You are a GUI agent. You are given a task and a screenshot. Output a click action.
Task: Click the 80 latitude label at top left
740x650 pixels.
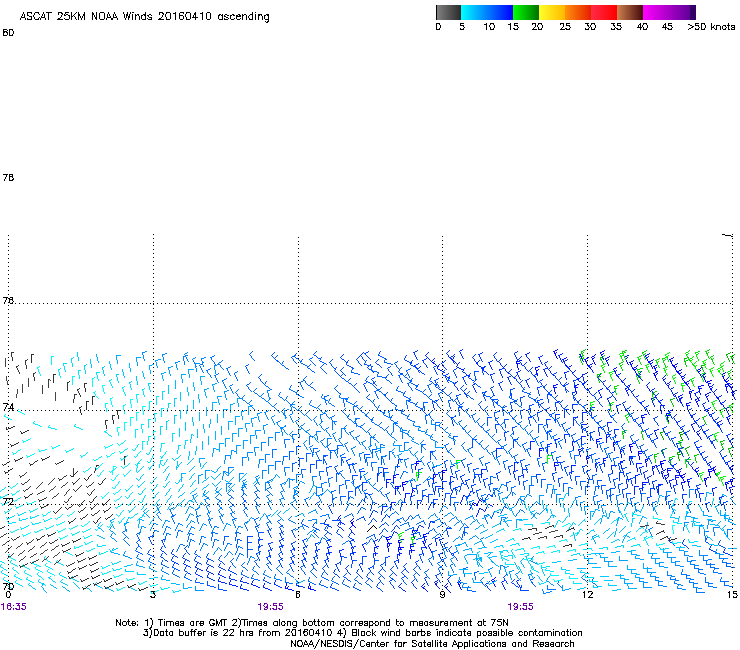pos(8,33)
